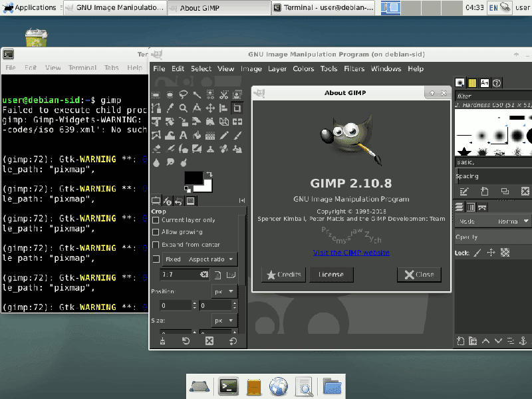This screenshot has height=399, width=532.
Task: Select the Fuzzy Select tool
Action: pyautogui.click(x=198, y=94)
